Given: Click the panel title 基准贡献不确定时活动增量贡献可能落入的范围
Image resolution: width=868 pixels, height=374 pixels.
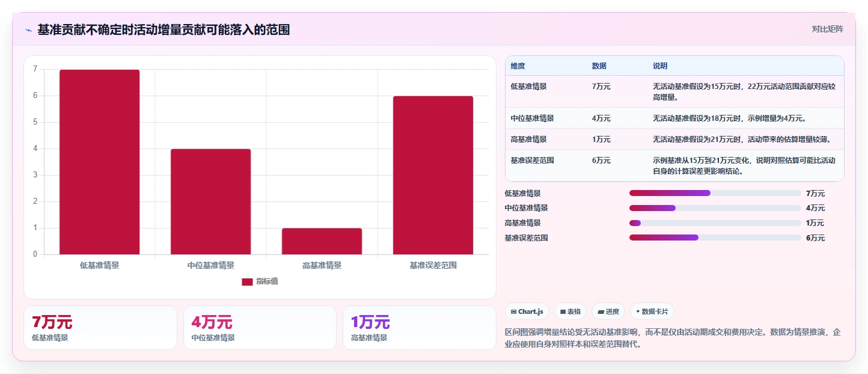Looking at the screenshot, I should tap(164, 29).
